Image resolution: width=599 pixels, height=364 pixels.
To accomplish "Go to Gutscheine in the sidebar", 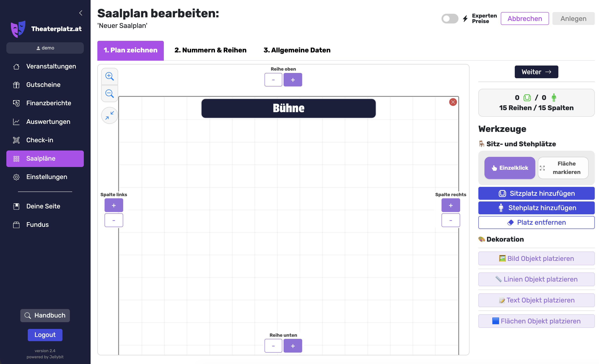I will click(43, 85).
